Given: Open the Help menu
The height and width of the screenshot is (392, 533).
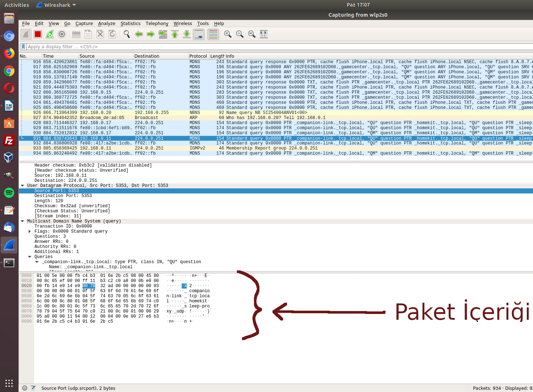Looking at the screenshot, I should [x=219, y=24].
